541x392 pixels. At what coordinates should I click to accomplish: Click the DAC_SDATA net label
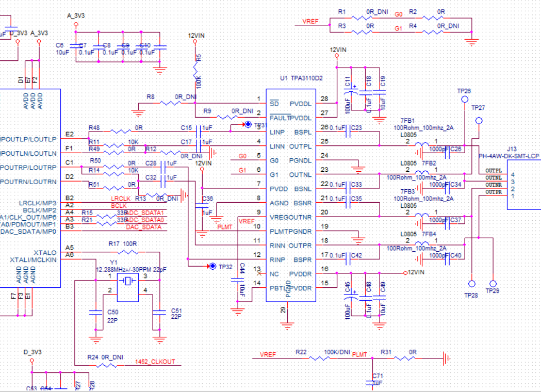pos(143,227)
